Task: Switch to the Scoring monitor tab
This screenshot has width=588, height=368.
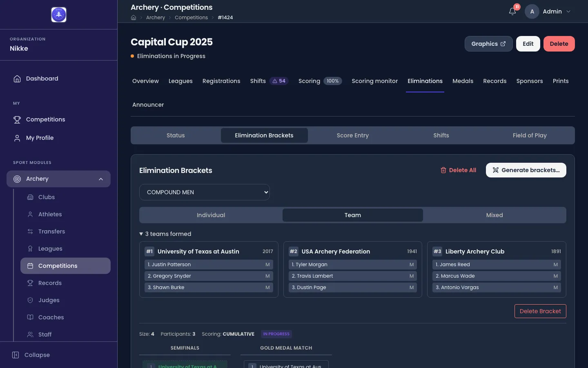Action: point(375,81)
